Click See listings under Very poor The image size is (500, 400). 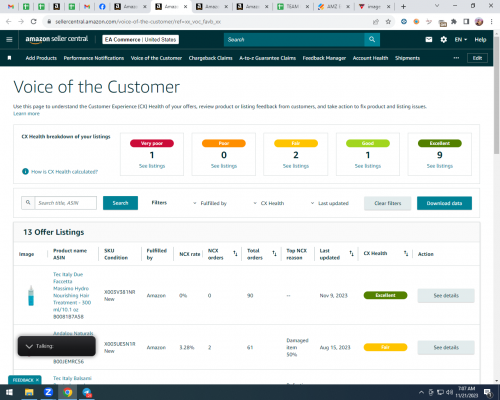(x=152, y=166)
